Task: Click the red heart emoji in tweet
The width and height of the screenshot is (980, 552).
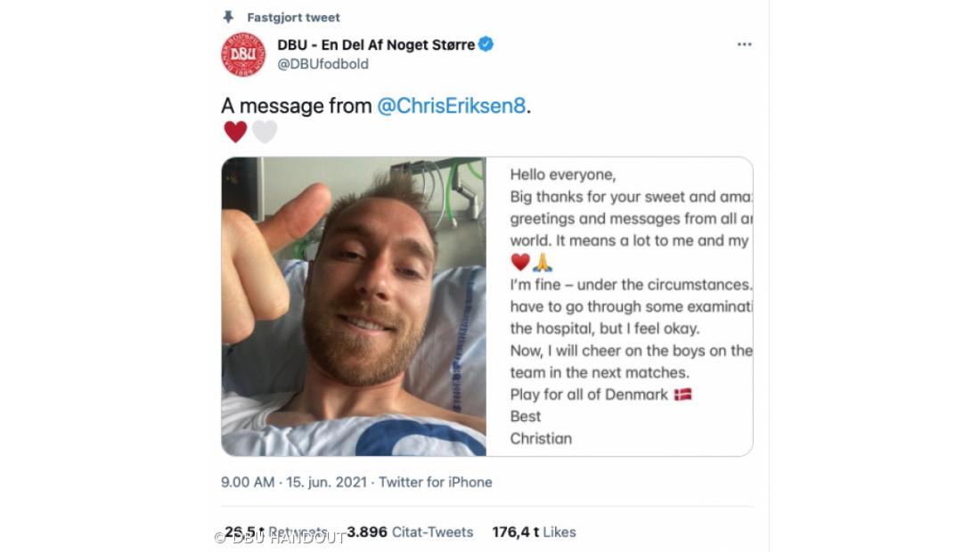Action: click(235, 132)
